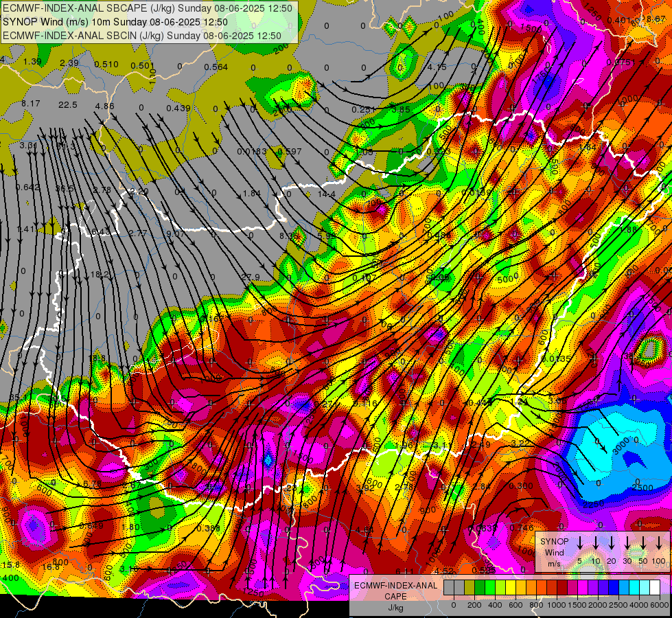672x618 pixels.
Task: Click the map value '0.564'
Action: (216, 67)
